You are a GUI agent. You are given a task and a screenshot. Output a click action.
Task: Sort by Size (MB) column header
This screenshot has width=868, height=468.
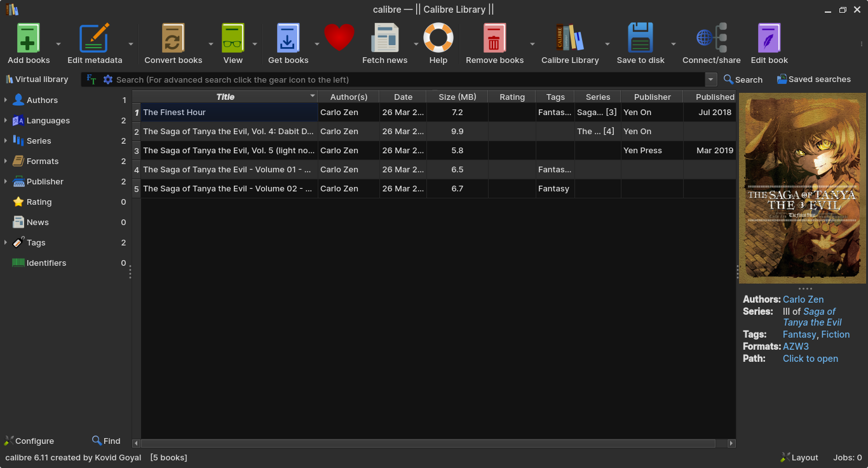(458, 97)
